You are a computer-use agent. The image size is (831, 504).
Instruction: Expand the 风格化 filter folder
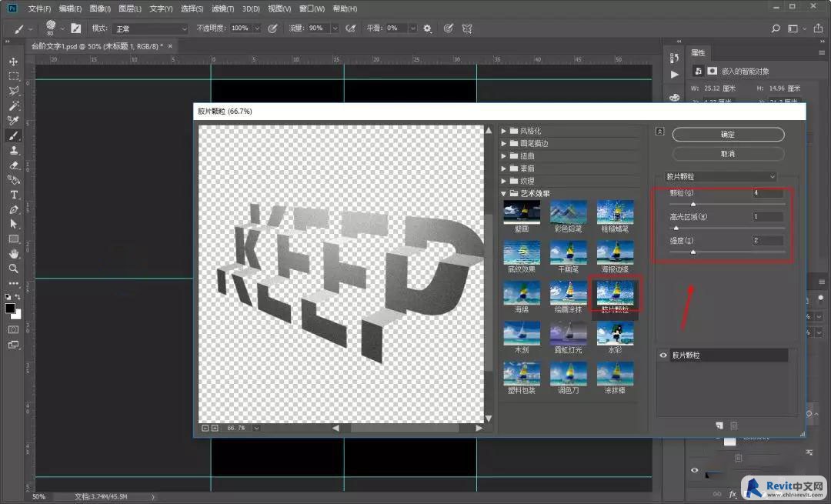(x=503, y=131)
